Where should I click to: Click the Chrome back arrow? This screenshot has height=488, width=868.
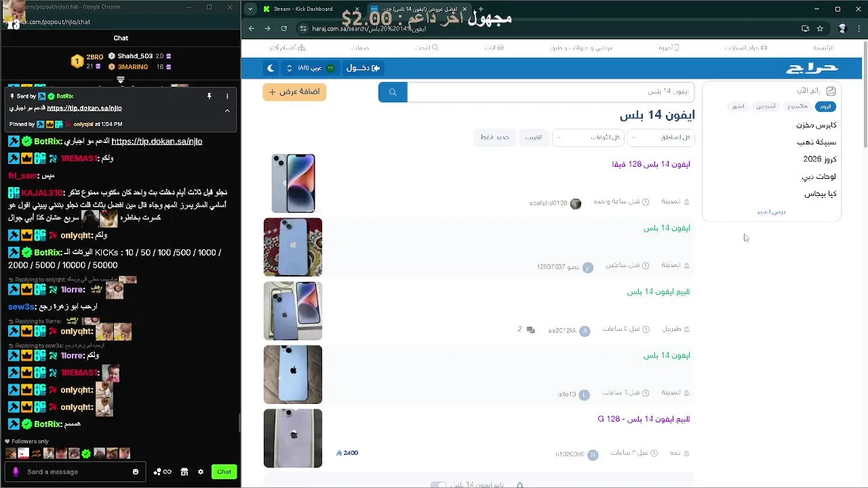tap(252, 28)
